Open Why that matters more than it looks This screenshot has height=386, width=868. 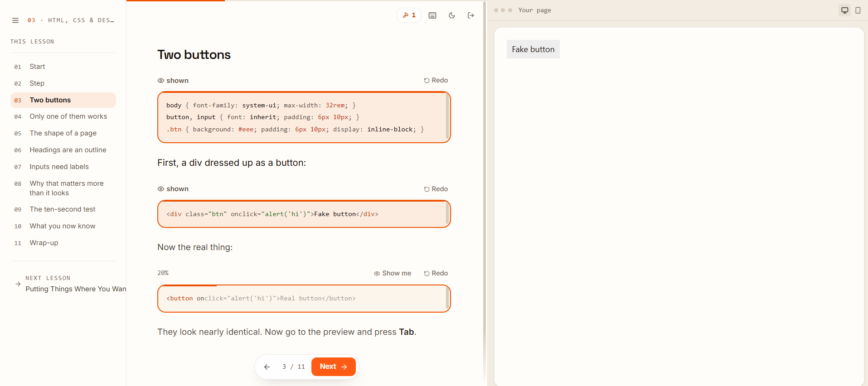coord(63,188)
